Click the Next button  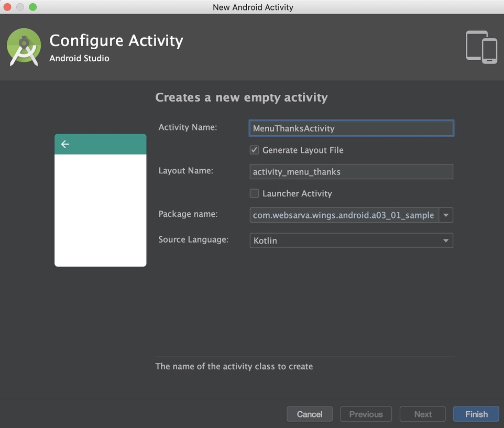point(423,414)
